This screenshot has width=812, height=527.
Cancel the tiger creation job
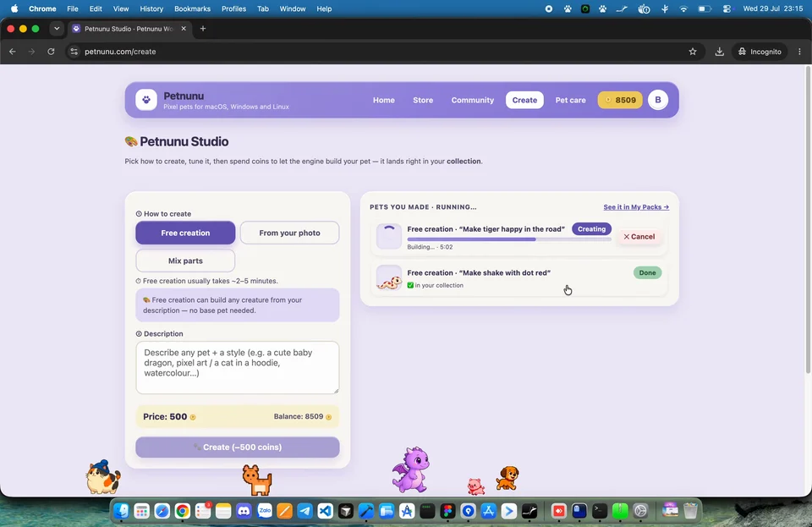[x=639, y=237]
